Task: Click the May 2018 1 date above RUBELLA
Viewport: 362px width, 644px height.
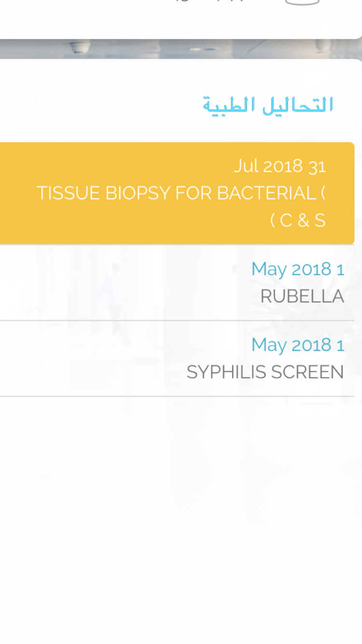Action: point(298,269)
